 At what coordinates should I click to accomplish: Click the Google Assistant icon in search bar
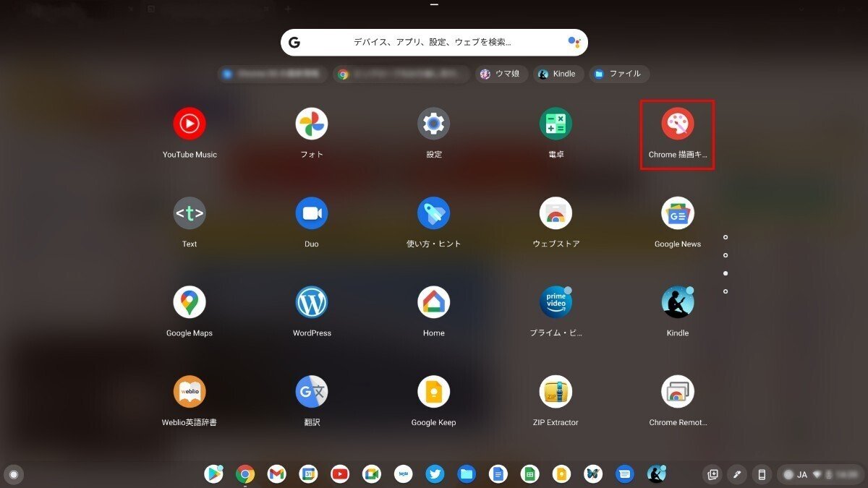[574, 43]
